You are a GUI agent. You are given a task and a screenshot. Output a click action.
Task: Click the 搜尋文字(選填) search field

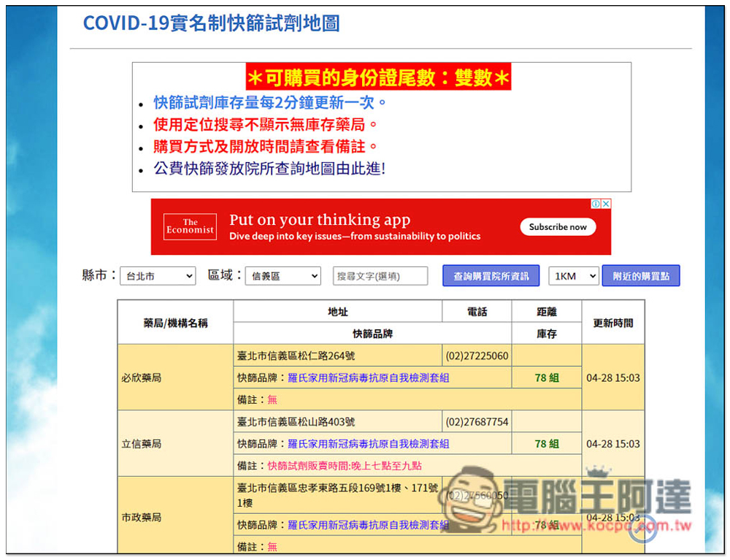click(x=380, y=276)
